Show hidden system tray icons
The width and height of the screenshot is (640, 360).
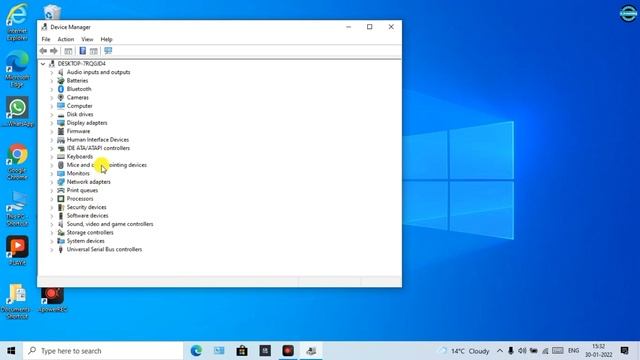point(500,351)
